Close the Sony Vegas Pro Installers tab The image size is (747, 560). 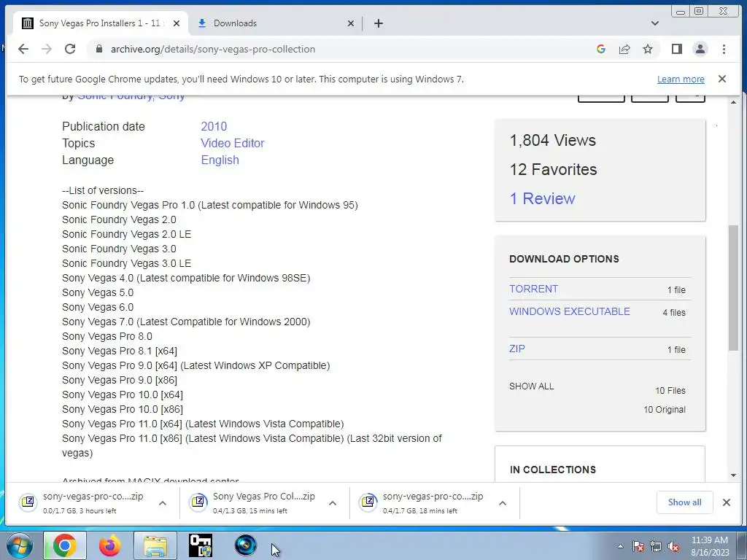[177, 23]
